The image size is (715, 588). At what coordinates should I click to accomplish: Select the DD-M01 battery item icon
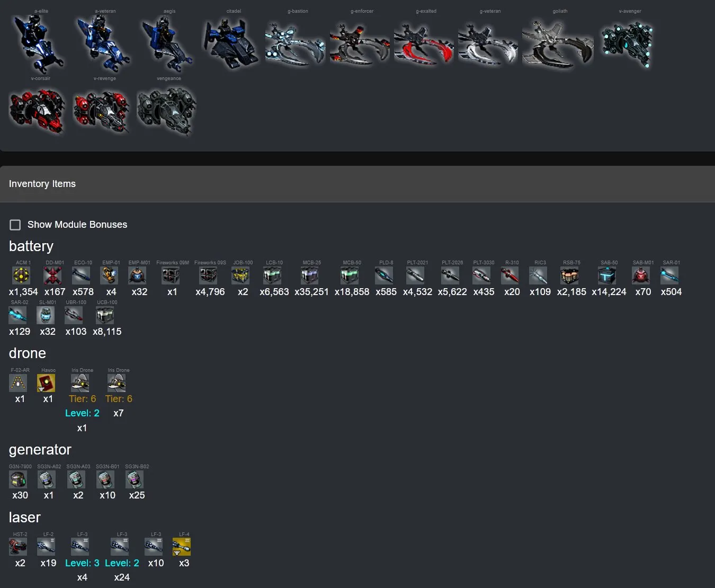click(x=52, y=275)
